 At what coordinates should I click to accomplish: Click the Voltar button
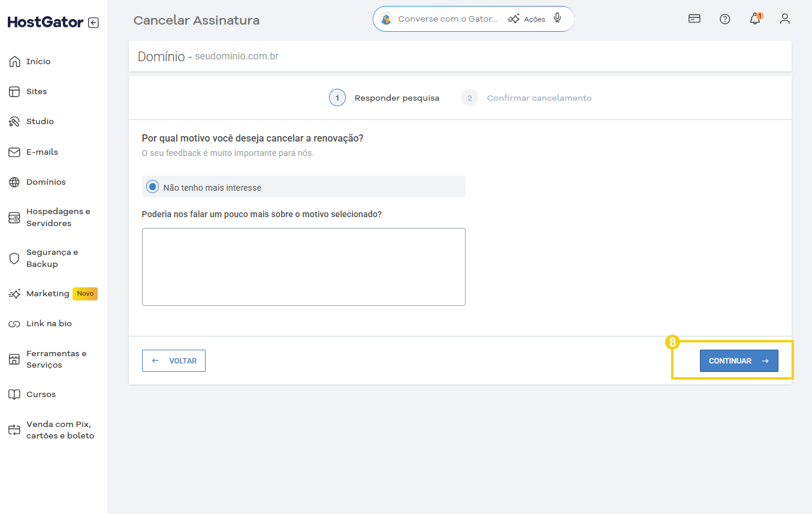pos(174,361)
